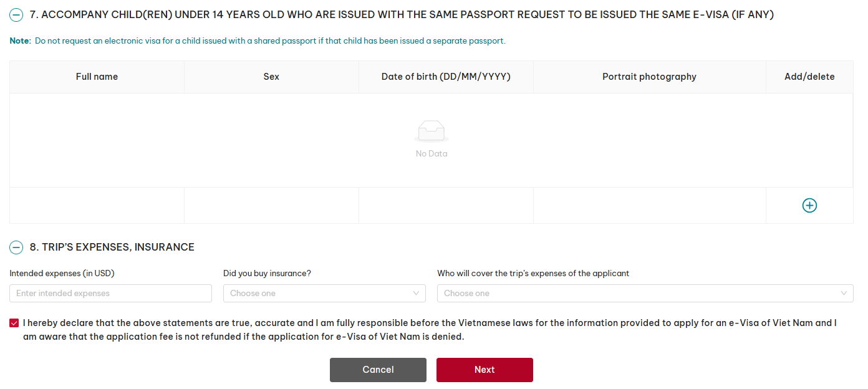Click the declaration statement text
Screen dimensions: 868x389
[430, 330]
